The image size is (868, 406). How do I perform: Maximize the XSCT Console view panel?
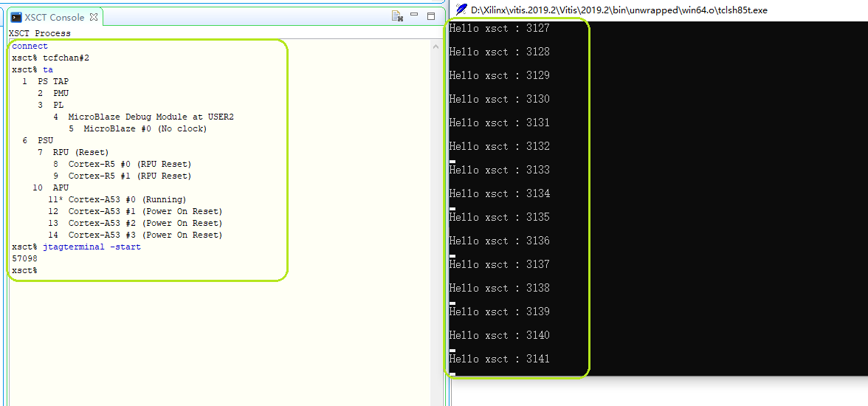click(431, 16)
